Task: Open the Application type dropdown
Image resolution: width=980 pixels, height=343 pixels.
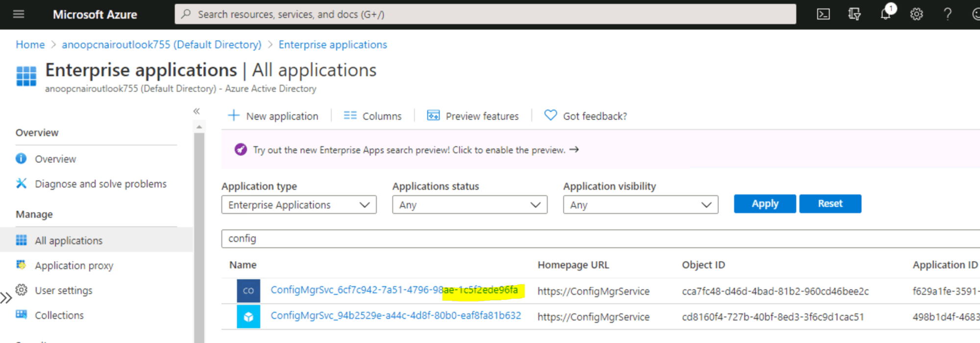Action: click(299, 205)
